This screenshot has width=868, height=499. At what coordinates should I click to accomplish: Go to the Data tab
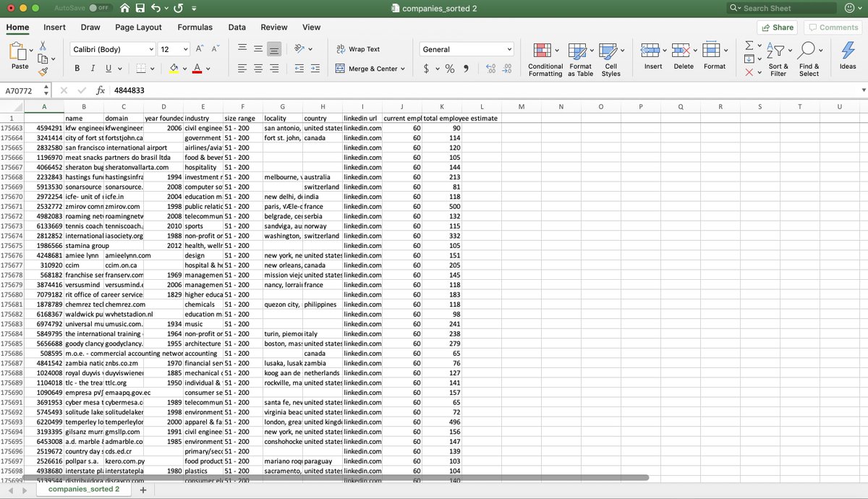pos(237,27)
